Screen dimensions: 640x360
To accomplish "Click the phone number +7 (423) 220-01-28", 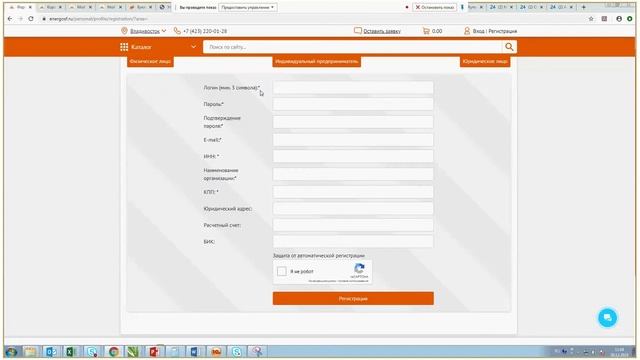I will [x=205, y=31].
